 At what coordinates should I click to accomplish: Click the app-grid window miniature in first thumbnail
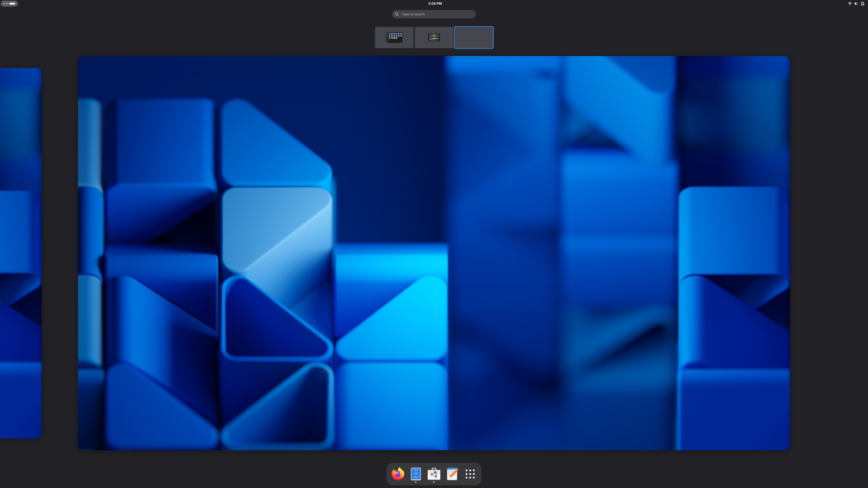395,37
